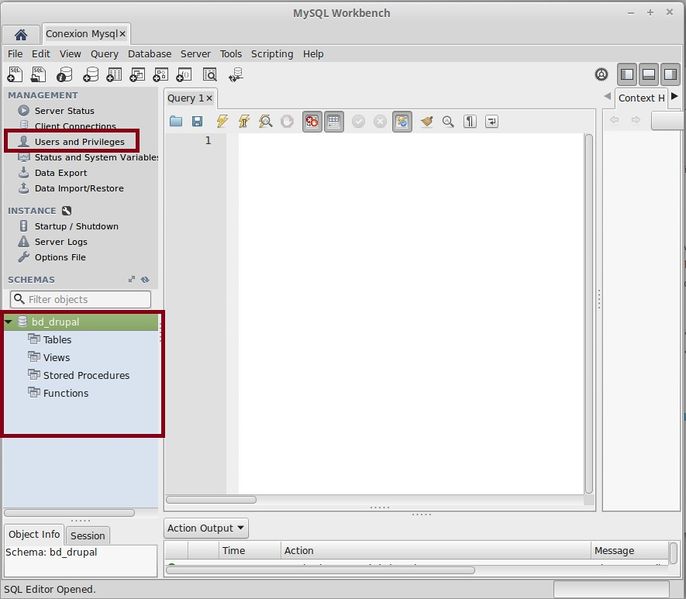Switch to the Session tab

click(88, 536)
